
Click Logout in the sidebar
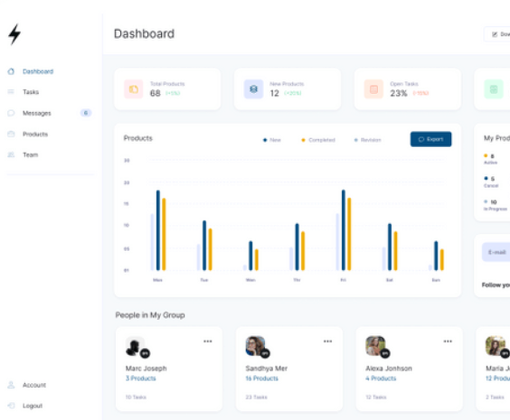click(x=33, y=406)
